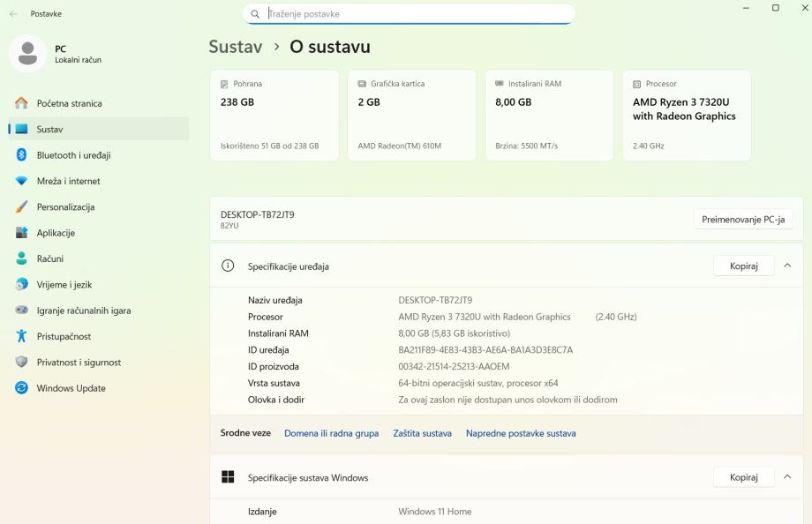Select the Aplikacije icon in sidebar
The image size is (812, 524).
click(x=22, y=233)
